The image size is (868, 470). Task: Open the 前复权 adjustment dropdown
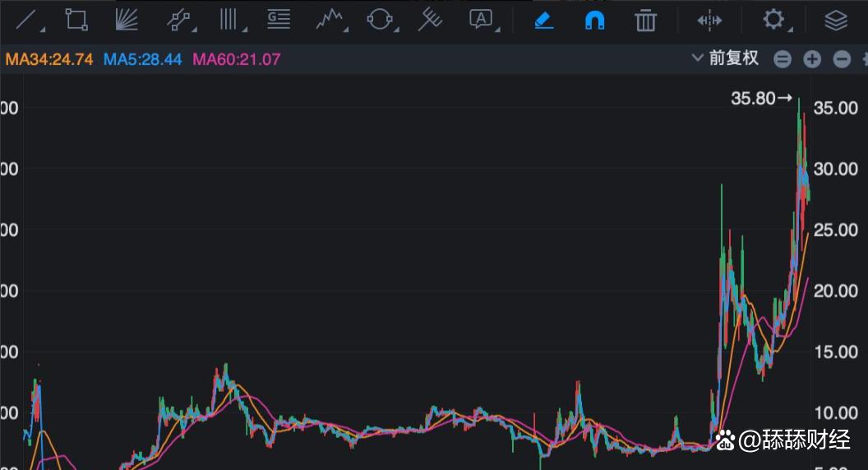(x=725, y=58)
